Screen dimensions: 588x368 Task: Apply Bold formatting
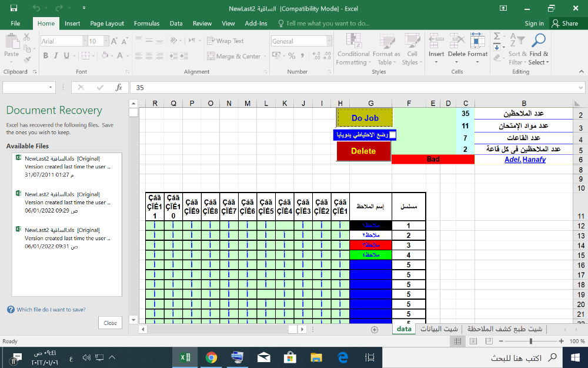coord(45,55)
